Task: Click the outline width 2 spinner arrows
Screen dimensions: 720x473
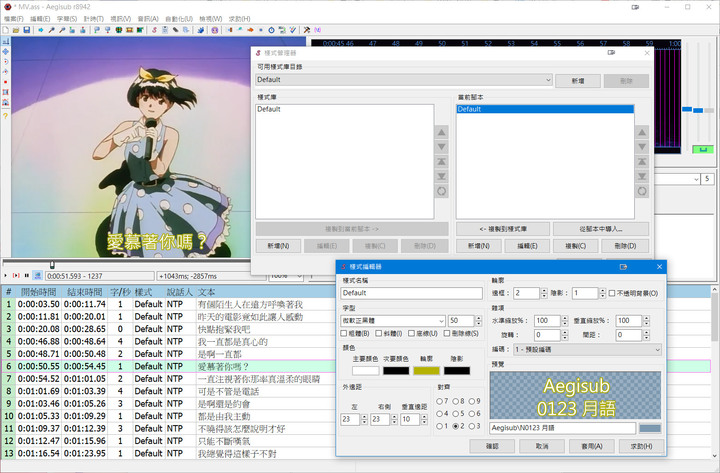Action: (544, 293)
